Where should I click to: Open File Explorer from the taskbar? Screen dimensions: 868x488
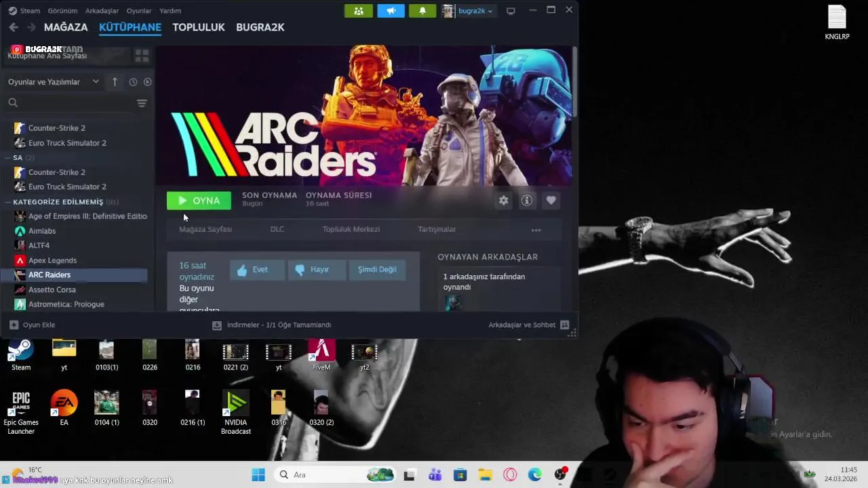[x=485, y=475]
